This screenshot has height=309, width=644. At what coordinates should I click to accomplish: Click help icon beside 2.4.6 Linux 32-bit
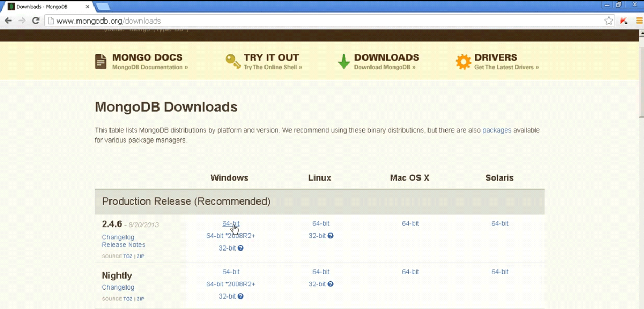tap(330, 235)
